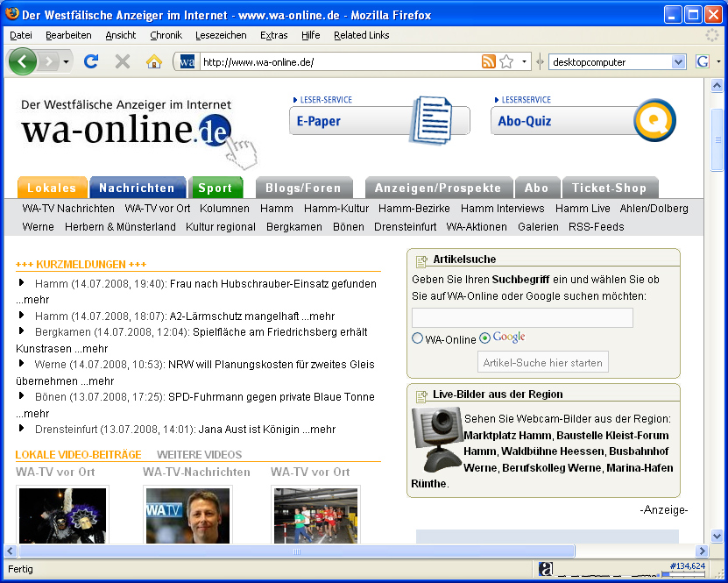Click the Forward navigation arrow
The width and height of the screenshot is (728, 583).
[49, 61]
